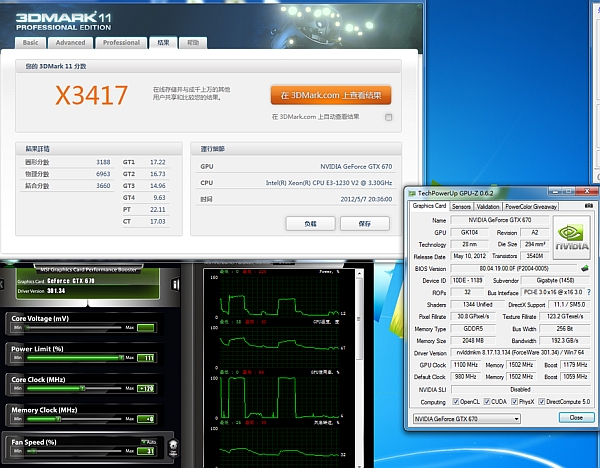Click the GT1 result value 17.22
This screenshot has height=468, width=600.
click(x=158, y=162)
